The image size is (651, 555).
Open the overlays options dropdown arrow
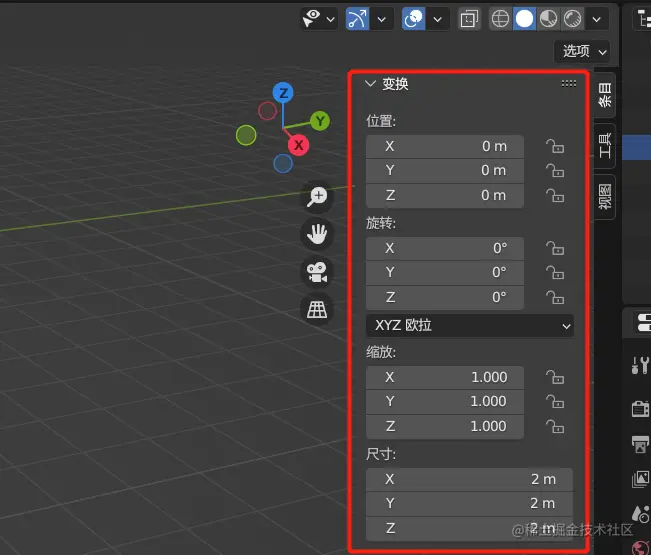[x=438, y=19]
